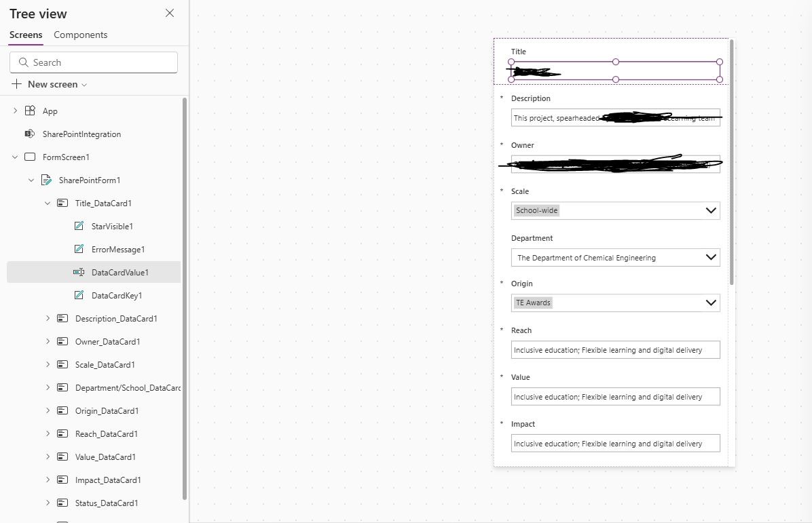This screenshot has width=812, height=523.
Task: Click the plus icon beside New screen
Action: pyautogui.click(x=16, y=84)
